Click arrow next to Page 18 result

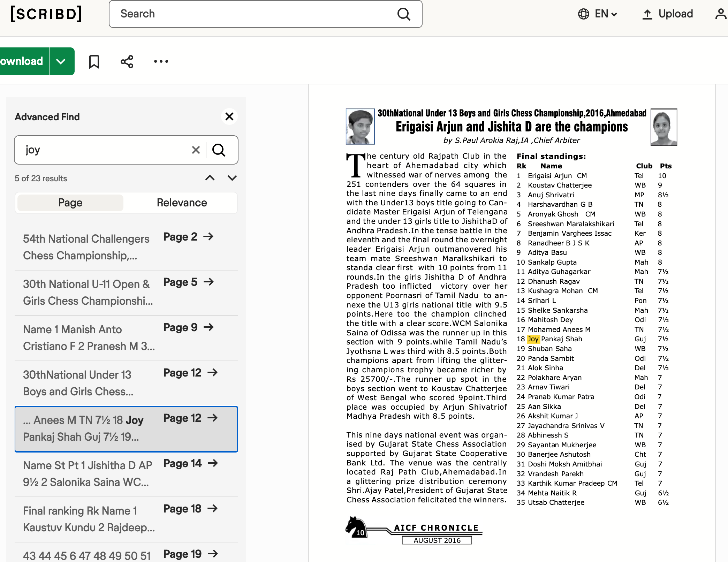coord(213,509)
